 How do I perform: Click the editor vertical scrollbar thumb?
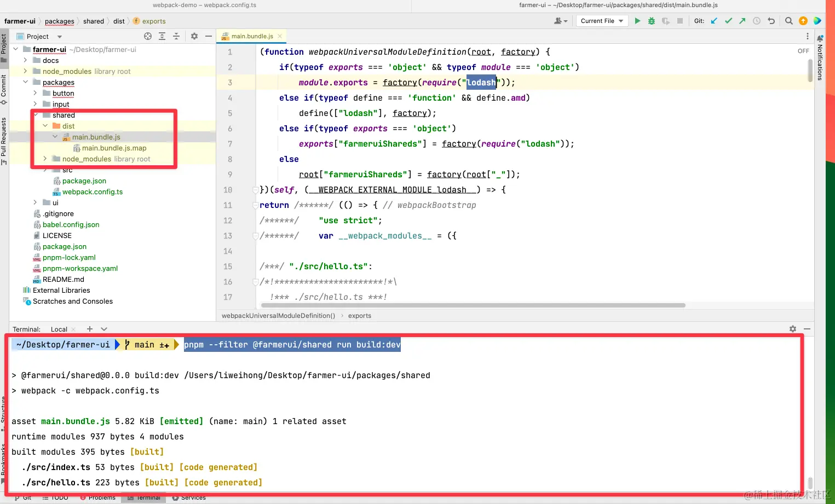pos(810,70)
